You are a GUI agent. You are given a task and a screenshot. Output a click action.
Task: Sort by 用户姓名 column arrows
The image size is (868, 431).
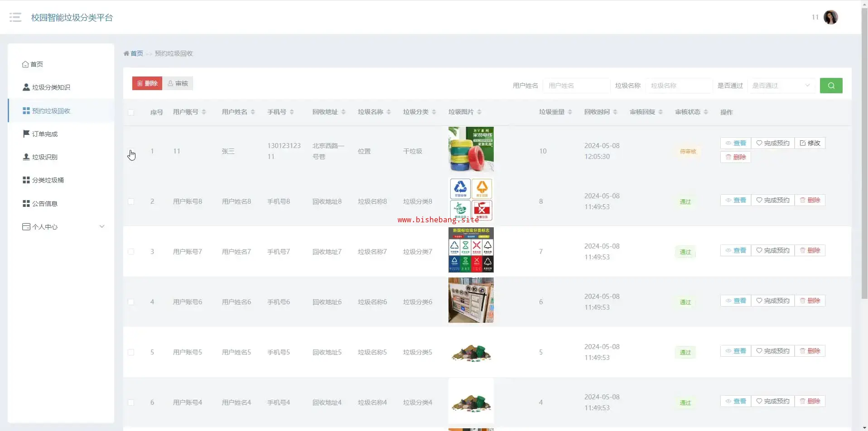[253, 112]
